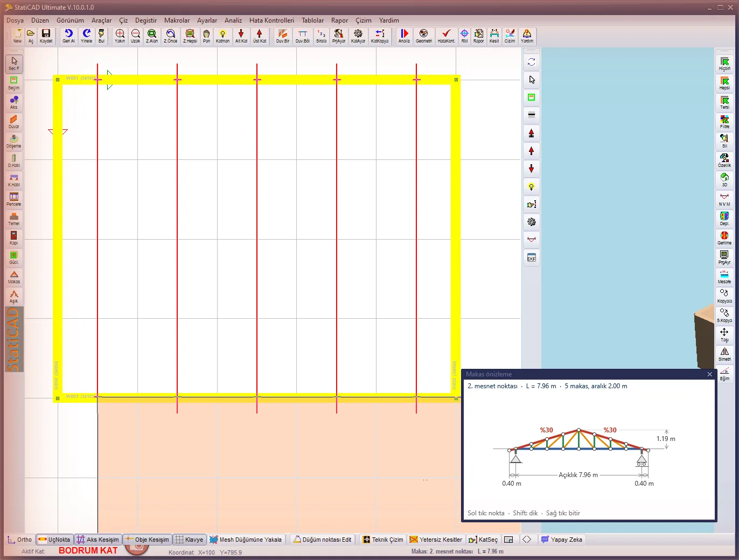The height and width of the screenshot is (560, 739).
Task: Open the Analiz toolbar button
Action: (x=404, y=36)
